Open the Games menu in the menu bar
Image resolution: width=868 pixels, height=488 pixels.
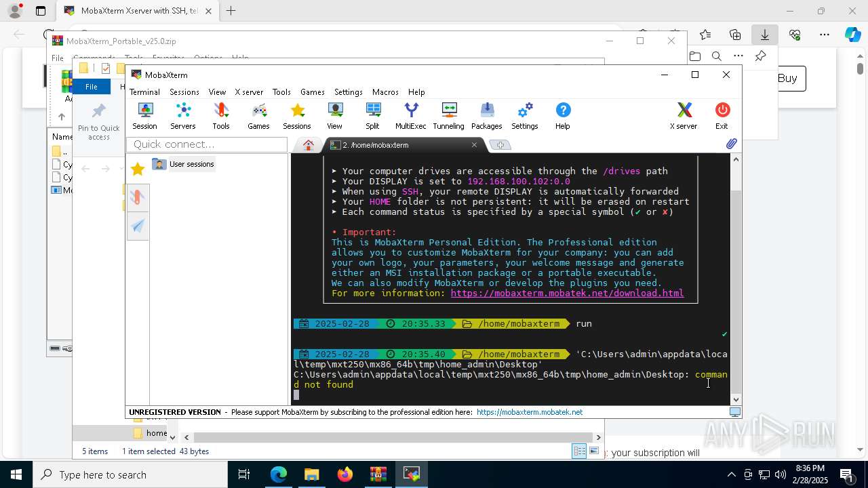tap(313, 92)
